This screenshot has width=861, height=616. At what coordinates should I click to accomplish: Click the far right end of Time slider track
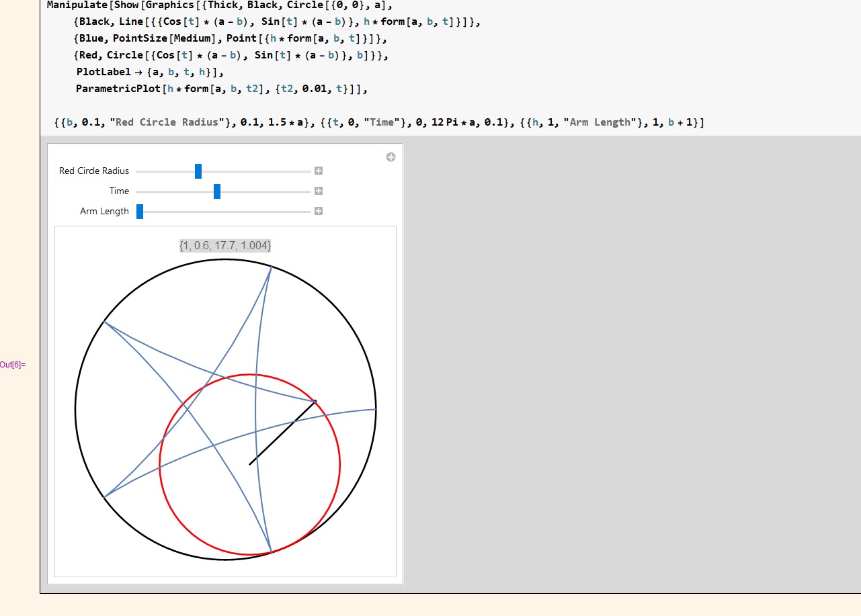[x=309, y=191]
